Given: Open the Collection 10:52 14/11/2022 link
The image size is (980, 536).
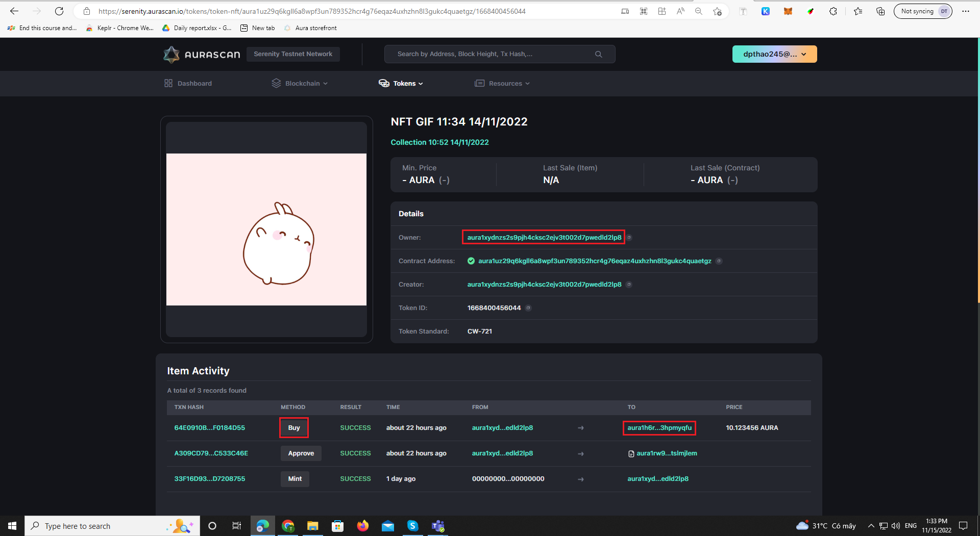Looking at the screenshot, I should pyautogui.click(x=439, y=142).
